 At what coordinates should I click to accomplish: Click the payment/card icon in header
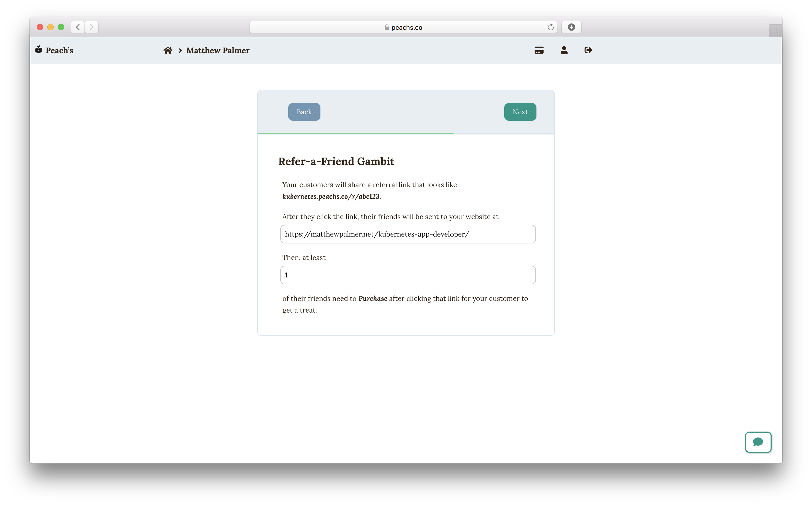539,50
